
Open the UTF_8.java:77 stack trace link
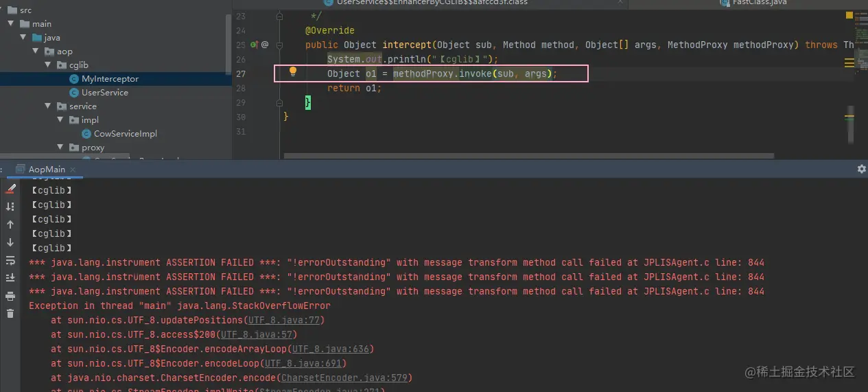[x=284, y=320]
